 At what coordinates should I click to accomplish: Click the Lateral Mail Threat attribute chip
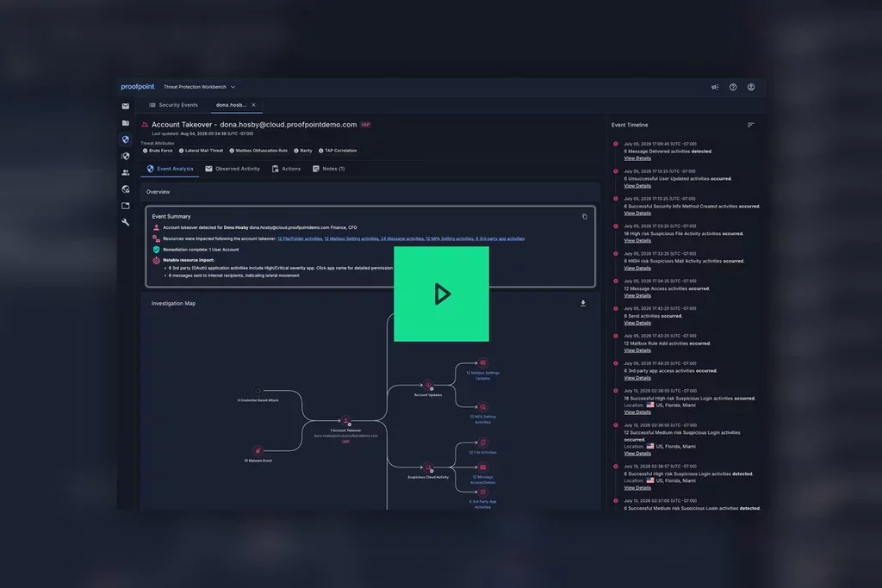pos(201,151)
